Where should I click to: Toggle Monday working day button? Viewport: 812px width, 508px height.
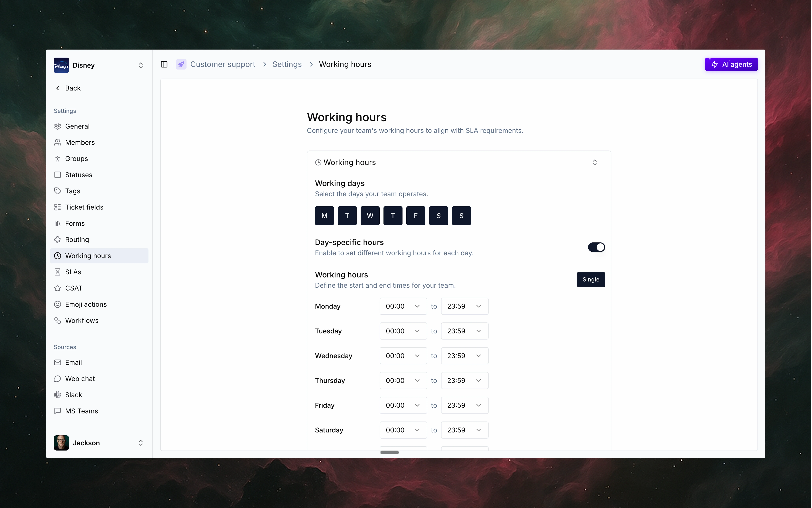click(324, 216)
